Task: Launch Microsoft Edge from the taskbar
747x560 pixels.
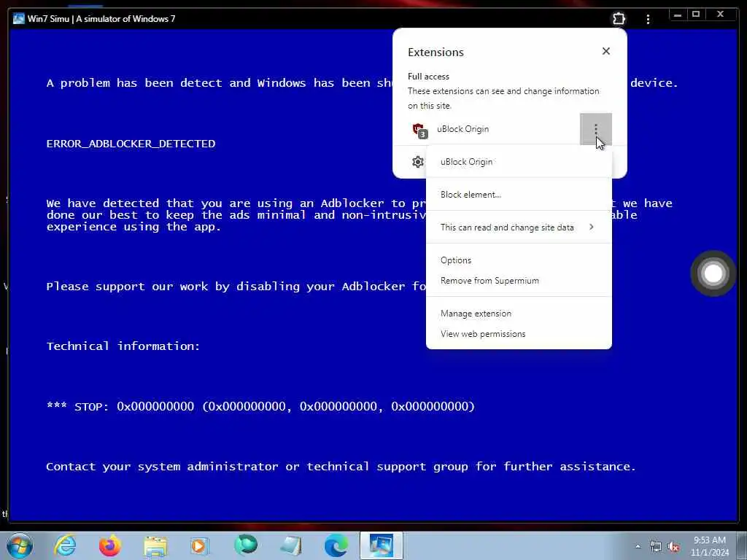Action: point(336,545)
